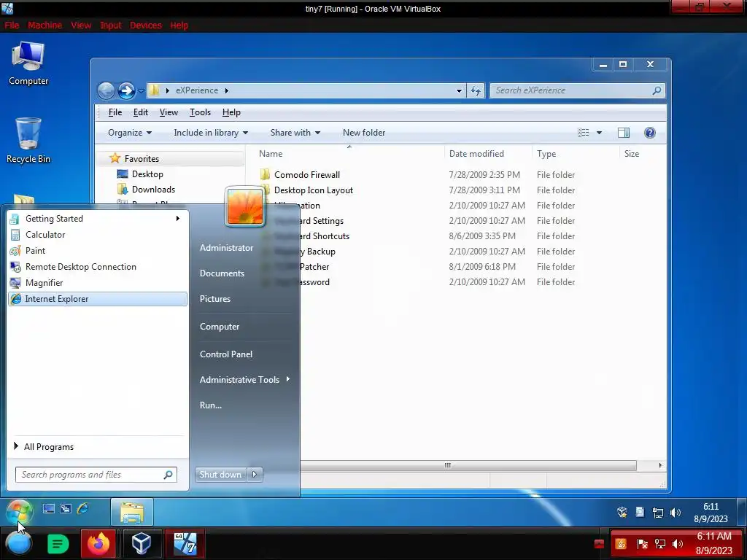This screenshot has width=747, height=560.
Task: Click Switch between windows quick launch icon
Action: (66, 508)
